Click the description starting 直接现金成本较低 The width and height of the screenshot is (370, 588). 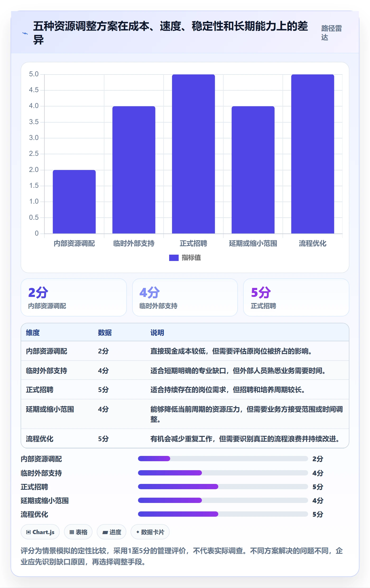pyautogui.click(x=231, y=351)
